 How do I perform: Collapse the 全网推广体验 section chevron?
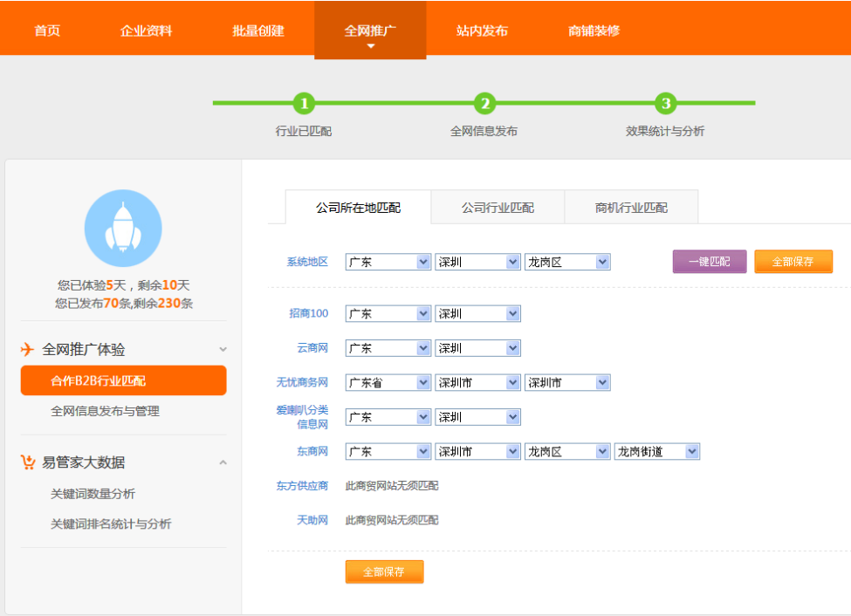click(223, 350)
